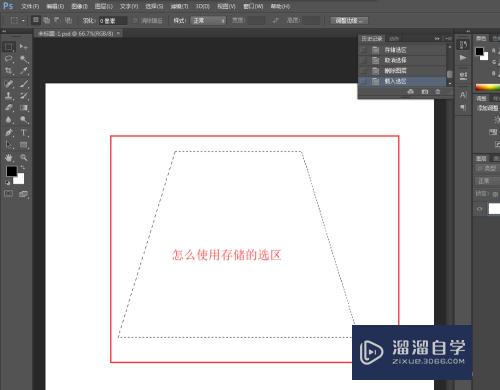
Task: Select the Move tool
Action: click(x=23, y=47)
